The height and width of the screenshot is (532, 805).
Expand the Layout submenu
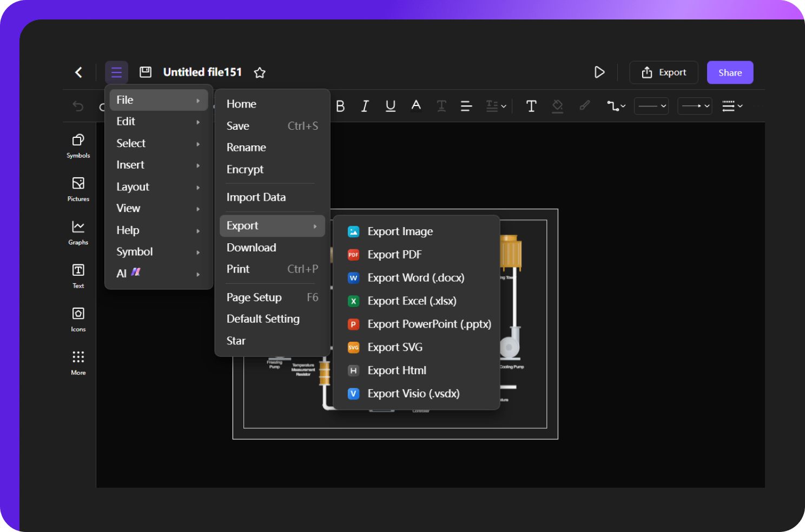pos(159,187)
